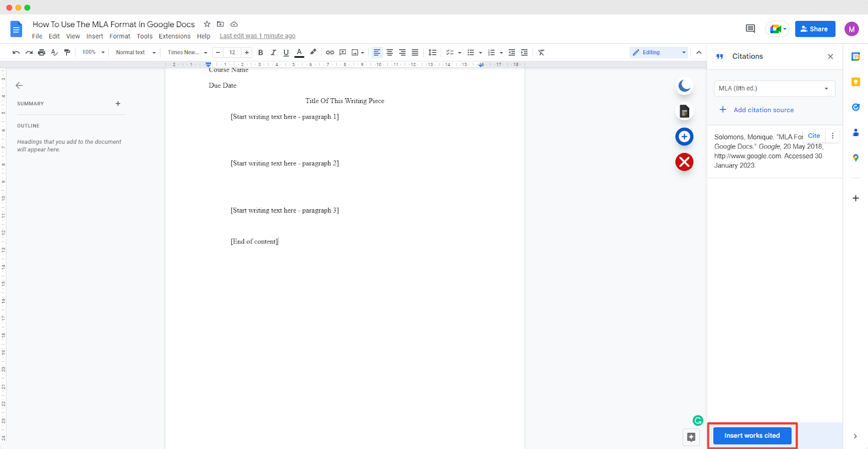This screenshot has height=449, width=868.
Task: Open the Times New font dropdown
Action: tap(187, 53)
